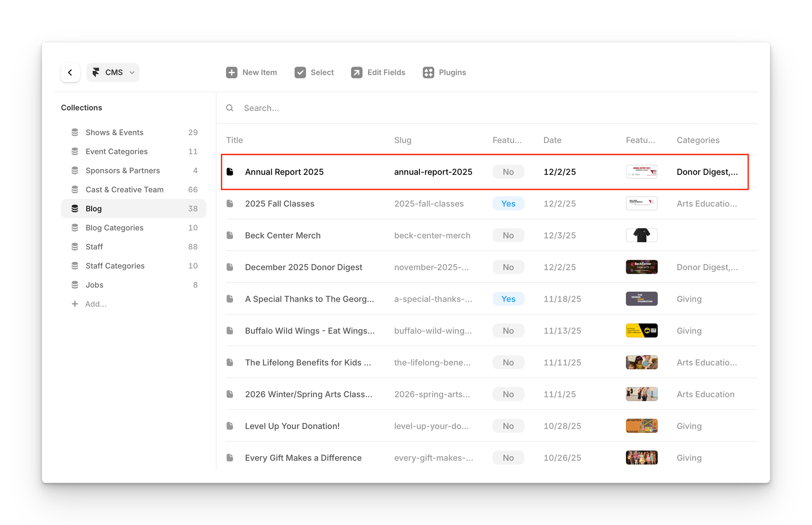This screenshot has width=812, height=525.
Task: Click the Jobs collection database icon
Action: click(75, 285)
